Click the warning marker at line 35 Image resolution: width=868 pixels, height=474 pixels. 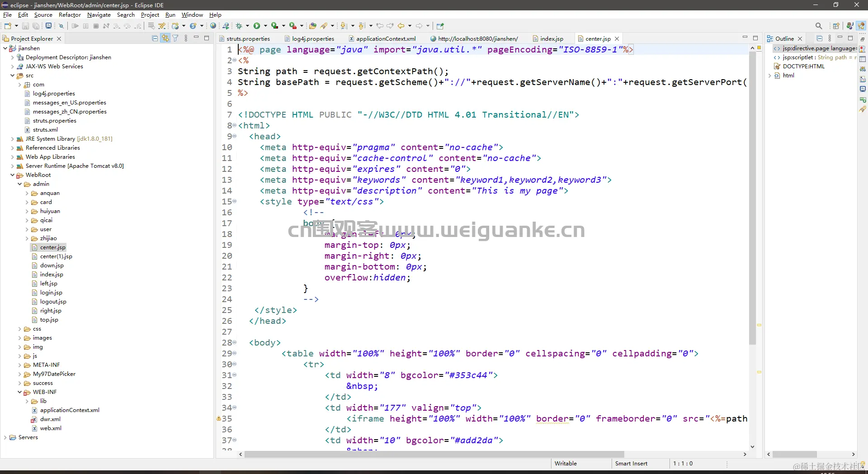[x=219, y=418]
